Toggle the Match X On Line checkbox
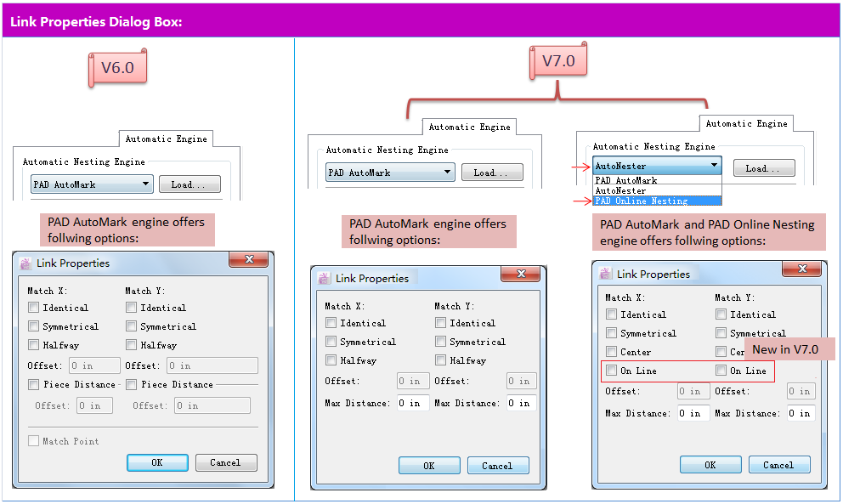 tap(611, 371)
